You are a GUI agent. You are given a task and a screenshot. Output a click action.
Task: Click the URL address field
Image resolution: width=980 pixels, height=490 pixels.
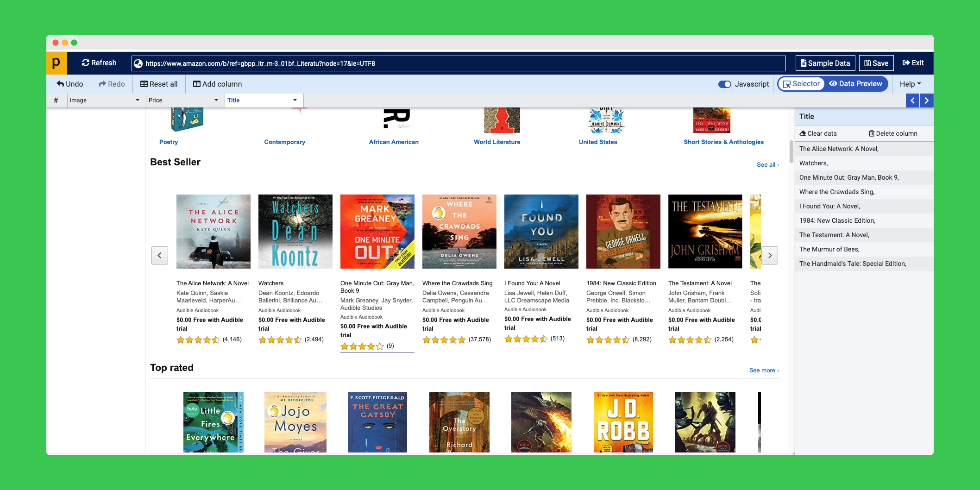point(459,63)
